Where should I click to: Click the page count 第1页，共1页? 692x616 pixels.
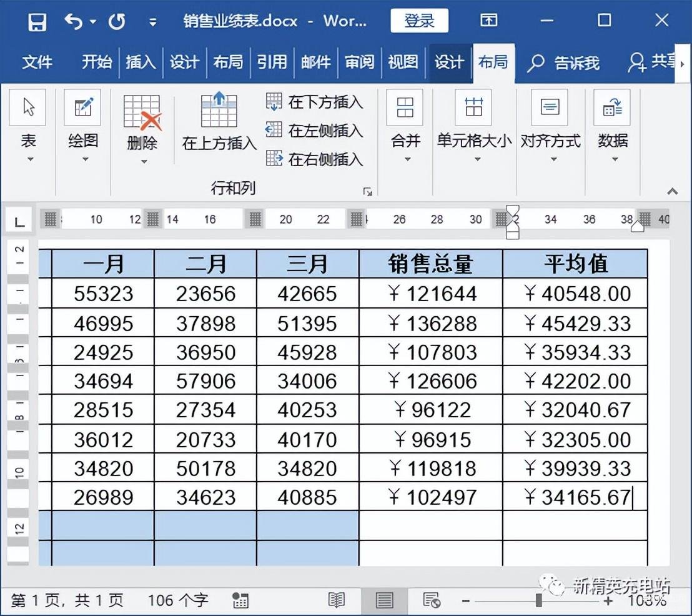pos(67,600)
